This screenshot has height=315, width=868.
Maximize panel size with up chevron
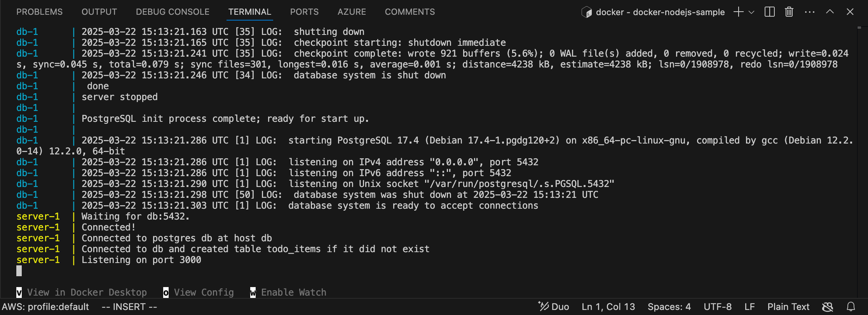pos(830,12)
